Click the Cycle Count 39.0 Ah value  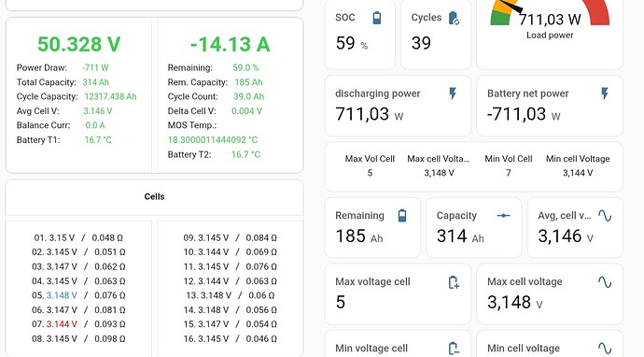tap(248, 96)
